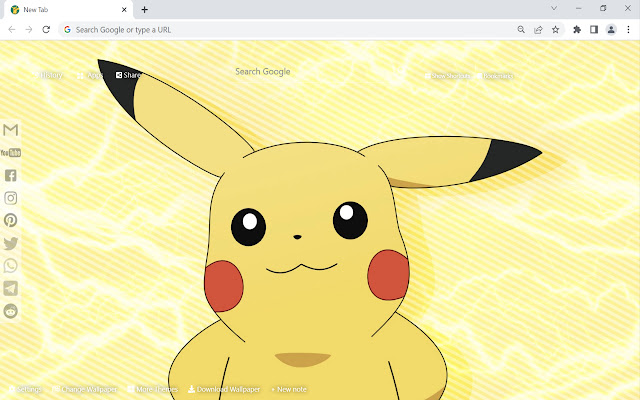Open More Themes
This screenshot has width=640, height=400.
(153, 389)
